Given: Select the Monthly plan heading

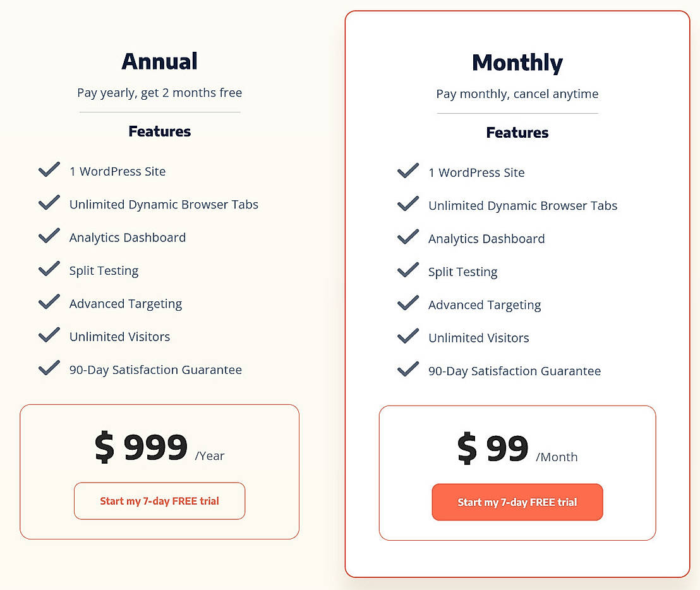Looking at the screenshot, I should (x=517, y=63).
